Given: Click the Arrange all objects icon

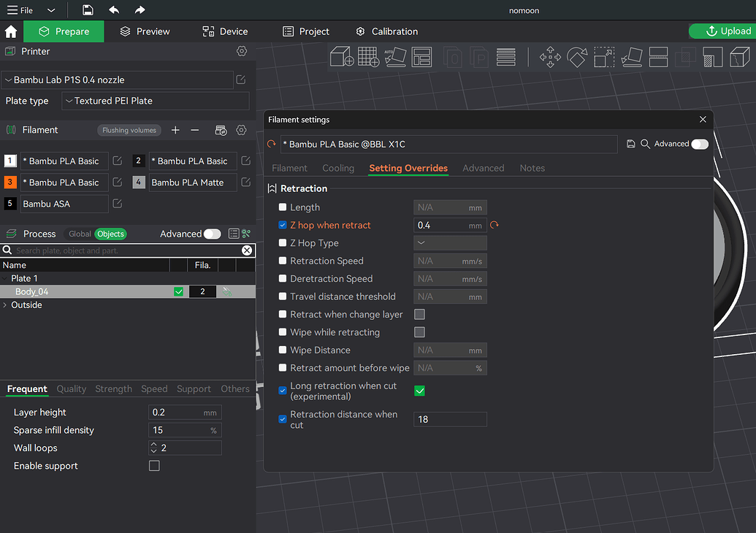Looking at the screenshot, I should tap(422, 57).
